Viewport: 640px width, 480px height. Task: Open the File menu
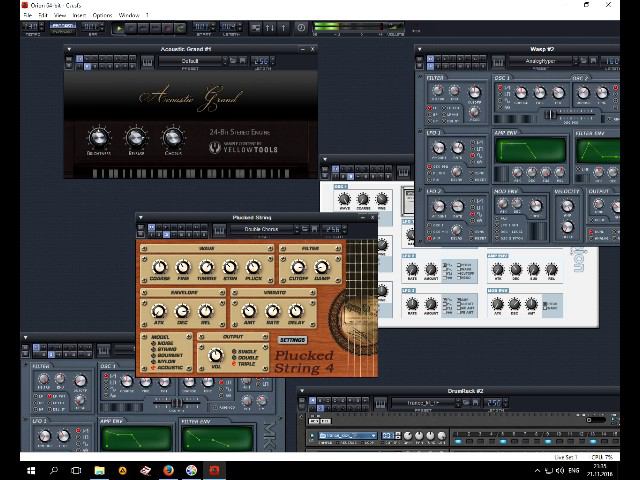[x=28, y=15]
